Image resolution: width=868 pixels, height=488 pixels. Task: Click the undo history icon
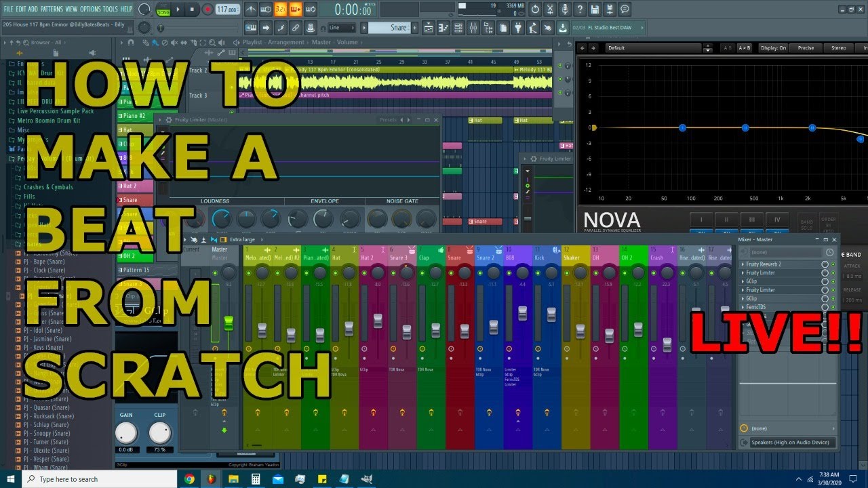(x=535, y=9)
